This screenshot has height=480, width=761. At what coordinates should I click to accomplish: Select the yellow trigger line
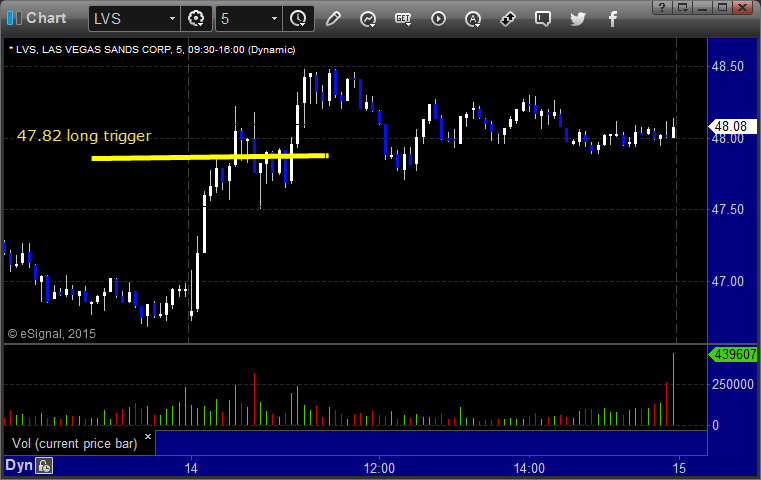[210, 157]
